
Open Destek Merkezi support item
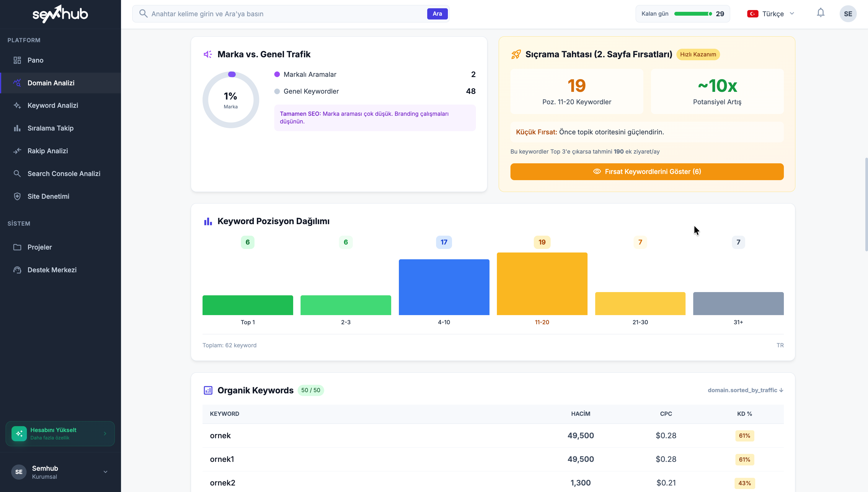click(52, 270)
